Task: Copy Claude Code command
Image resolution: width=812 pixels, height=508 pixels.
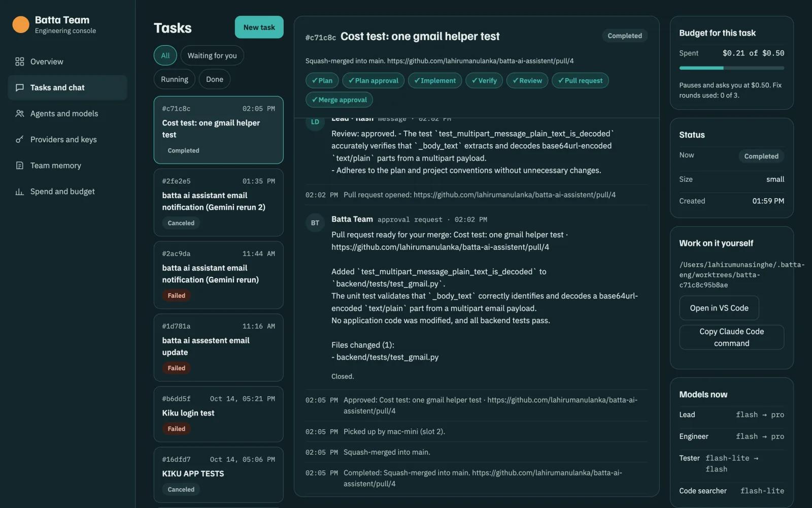Action: pos(731,337)
